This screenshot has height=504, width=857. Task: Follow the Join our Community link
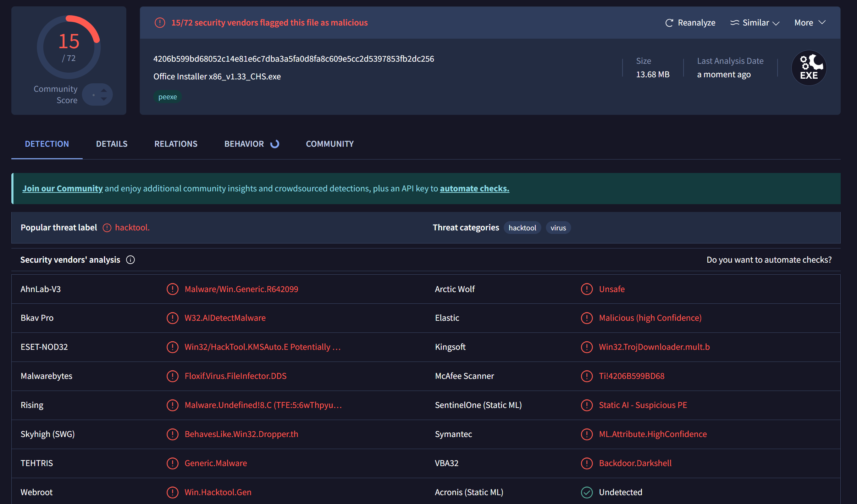coord(62,189)
